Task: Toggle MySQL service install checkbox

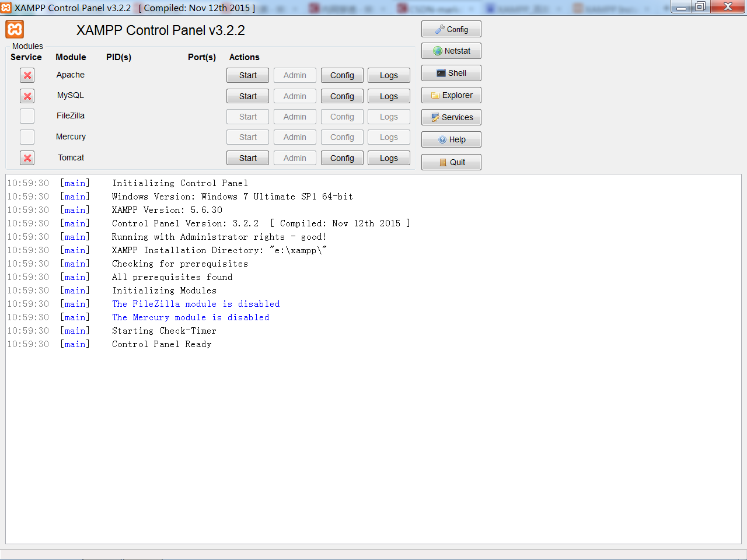Action: (x=27, y=96)
